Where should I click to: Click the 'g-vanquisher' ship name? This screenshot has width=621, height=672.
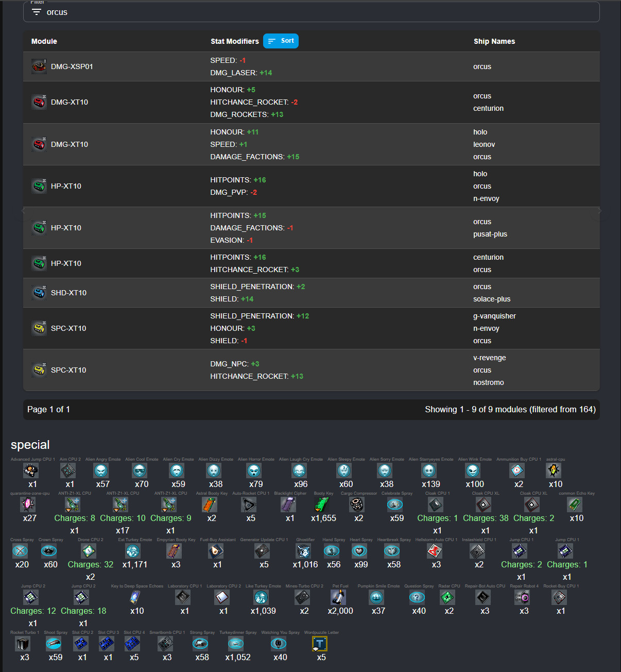click(494, 316)
